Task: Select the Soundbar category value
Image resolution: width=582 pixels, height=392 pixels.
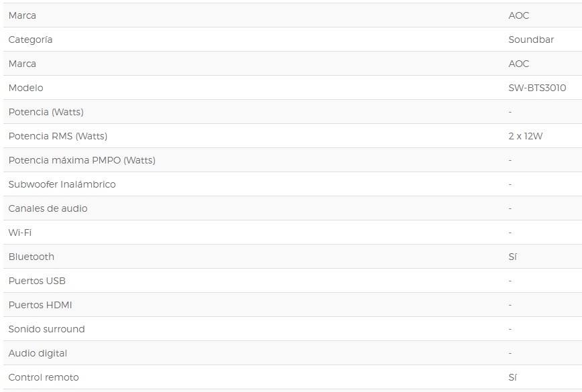Action: pyautogui.click(x=531, y=40)
